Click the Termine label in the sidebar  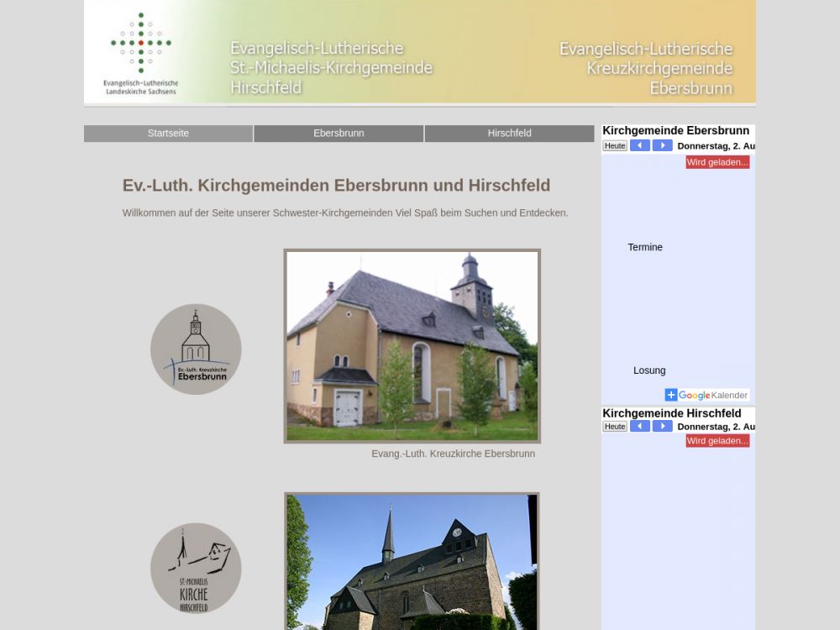tap(645, 247)
